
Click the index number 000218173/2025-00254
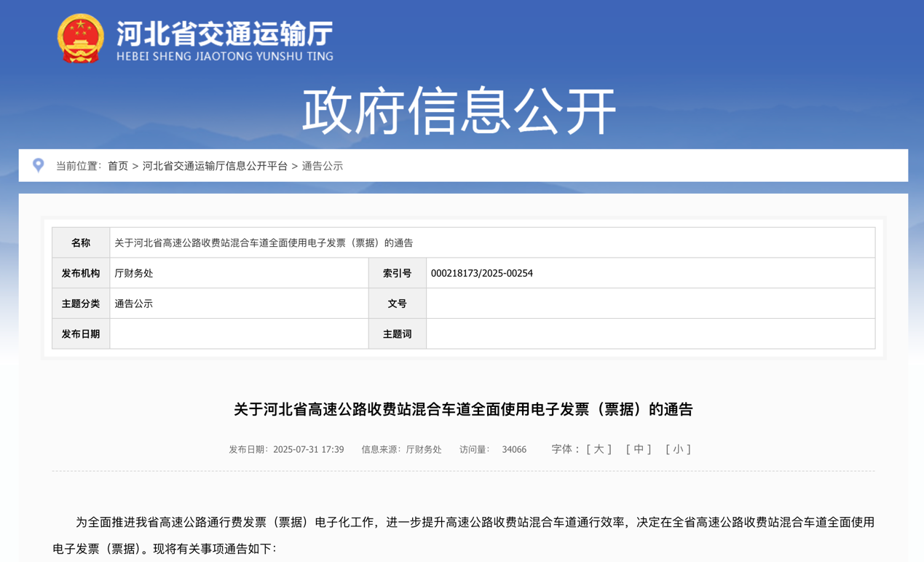point(481,273)
